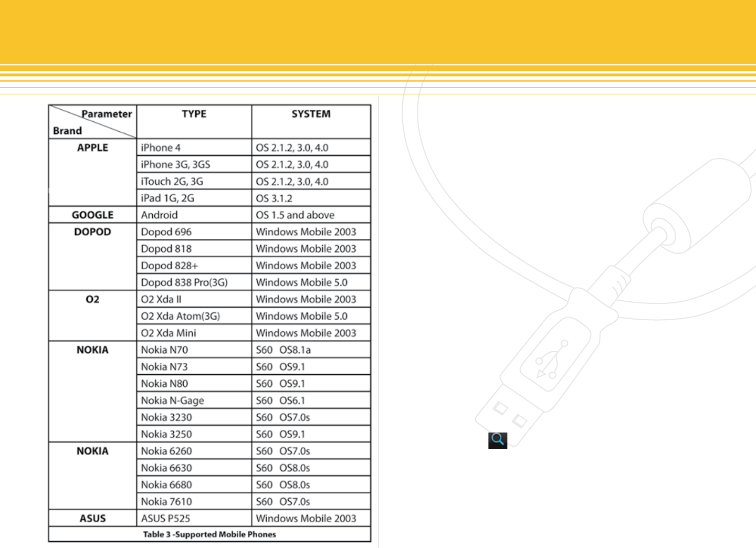This screenshot has width=756, height=548.
Task: Click the "Nokia 3230" cell
Action: [x=194, y=417]
